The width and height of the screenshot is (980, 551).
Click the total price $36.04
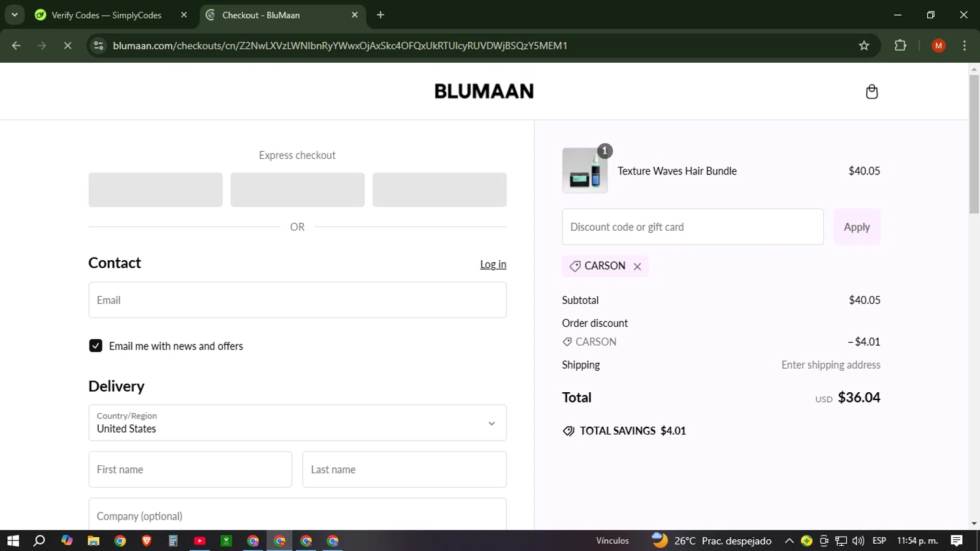pos(858,397)
